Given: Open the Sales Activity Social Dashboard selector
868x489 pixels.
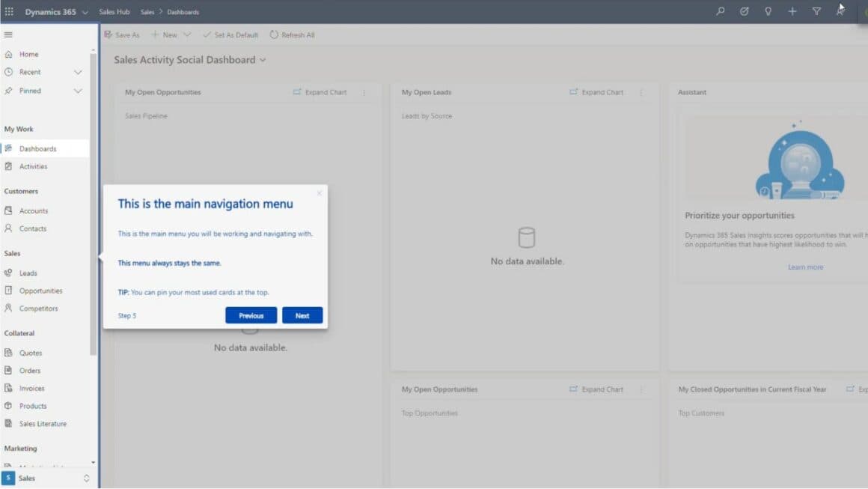Looking at the screenshot, I should point(190,60).
